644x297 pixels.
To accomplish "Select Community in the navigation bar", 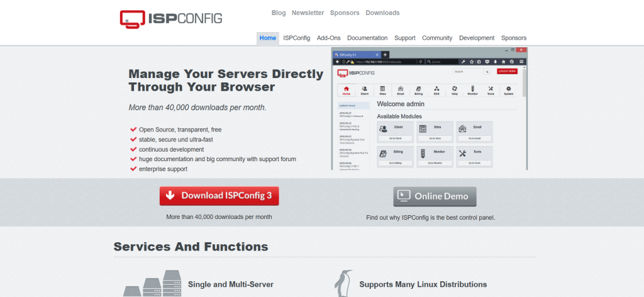I will pyautogui.click(x=437, y=38).
